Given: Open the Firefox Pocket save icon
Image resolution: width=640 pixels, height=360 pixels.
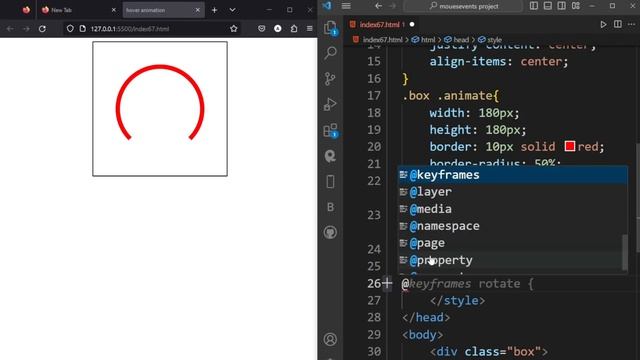Looking at the screenshot, I should point(262,29).
